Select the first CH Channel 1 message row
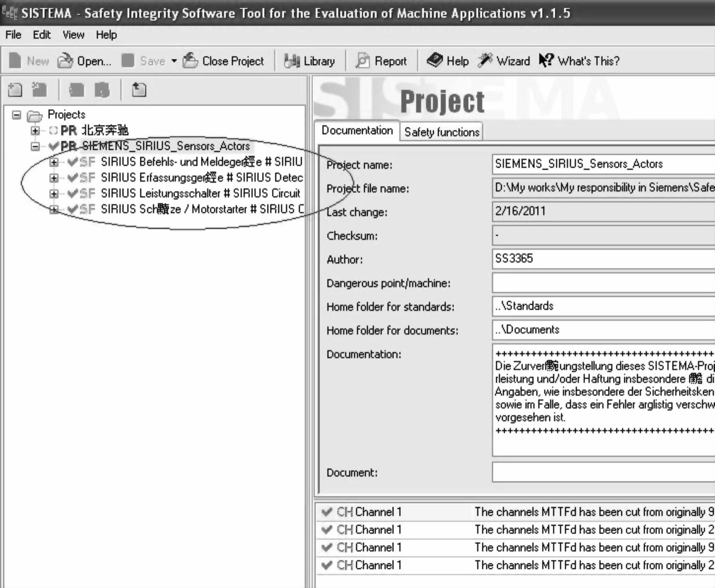 pyautogui.click(x=516, y=512)
